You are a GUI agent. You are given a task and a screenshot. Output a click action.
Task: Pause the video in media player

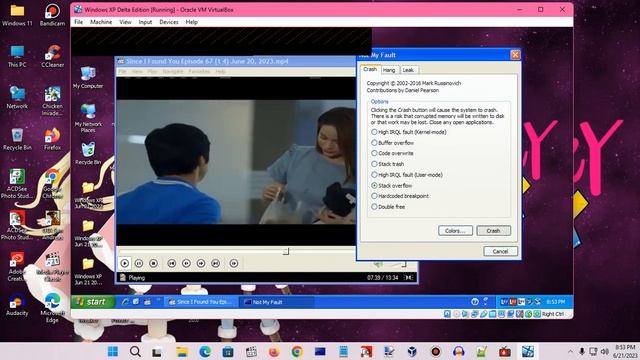[x=139, y=264]
